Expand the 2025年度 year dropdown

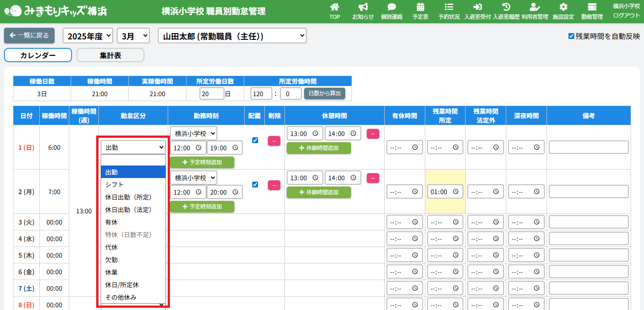pos(89,36)
